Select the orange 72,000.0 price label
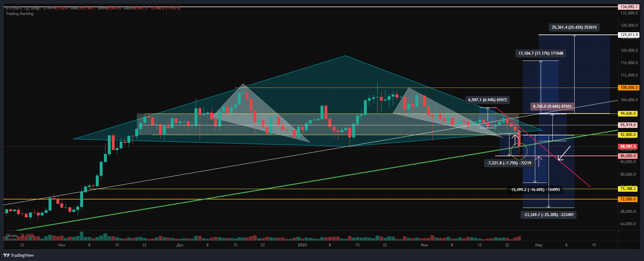 tap(628, 199)
